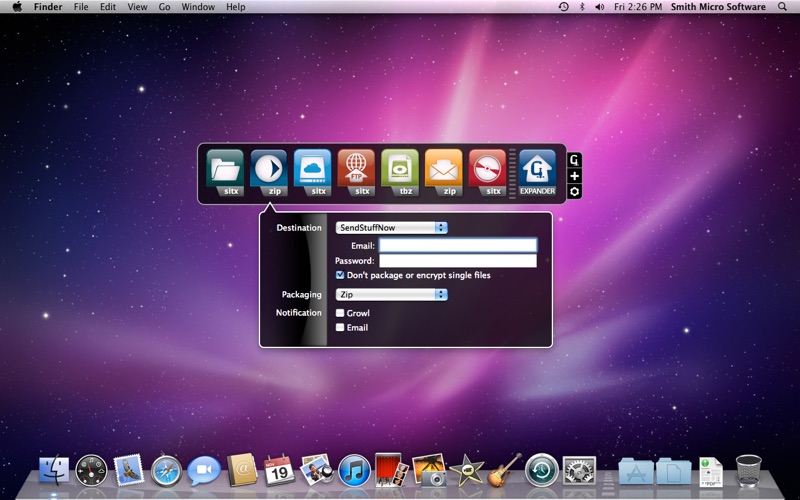The image size is (800, 500).
Task: Click the Email input field
Action: 458,245
